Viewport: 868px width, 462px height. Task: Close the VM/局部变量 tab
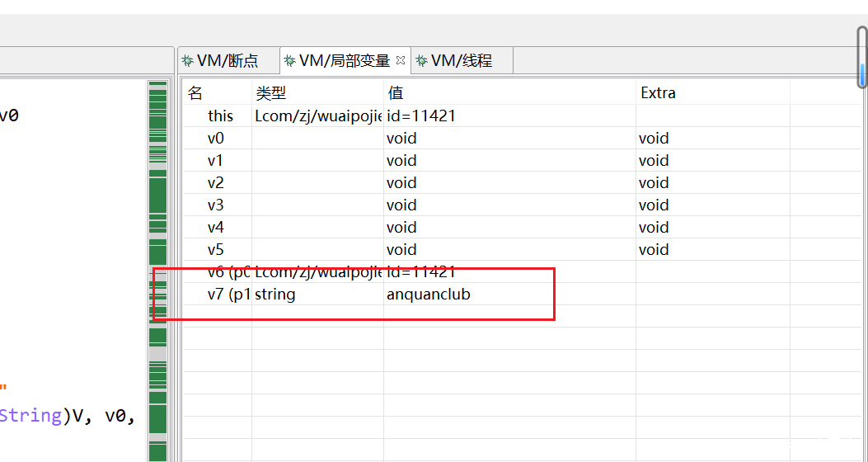click(x=401, y=60)
